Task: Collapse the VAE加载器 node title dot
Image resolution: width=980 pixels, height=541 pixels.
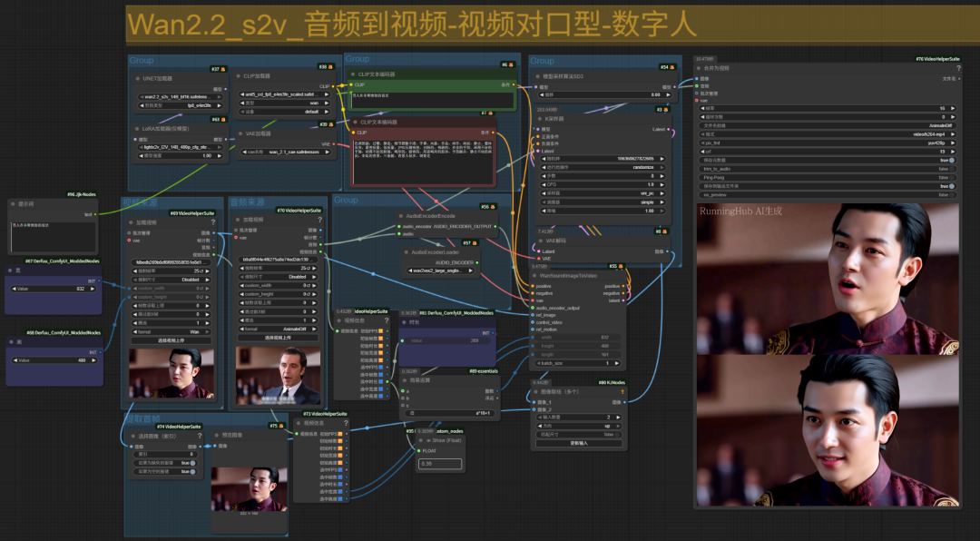Action: click(240, 133)
